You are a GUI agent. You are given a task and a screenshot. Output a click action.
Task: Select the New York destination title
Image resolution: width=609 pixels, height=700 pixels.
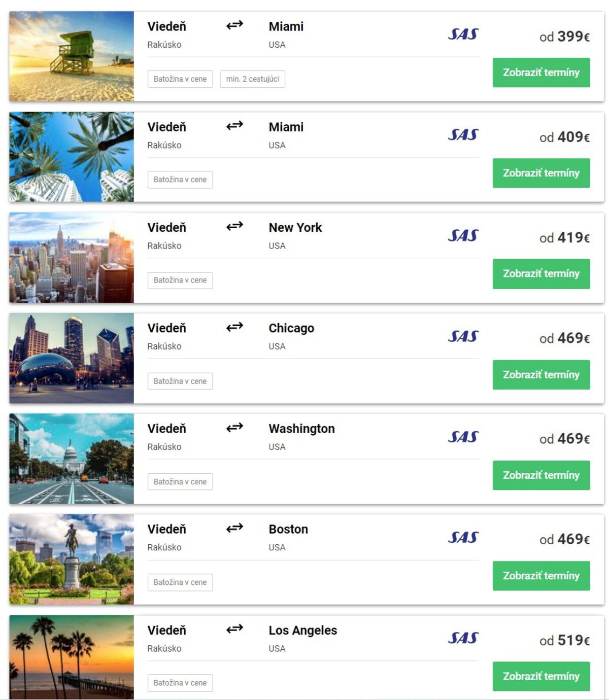tap(295, 228)
